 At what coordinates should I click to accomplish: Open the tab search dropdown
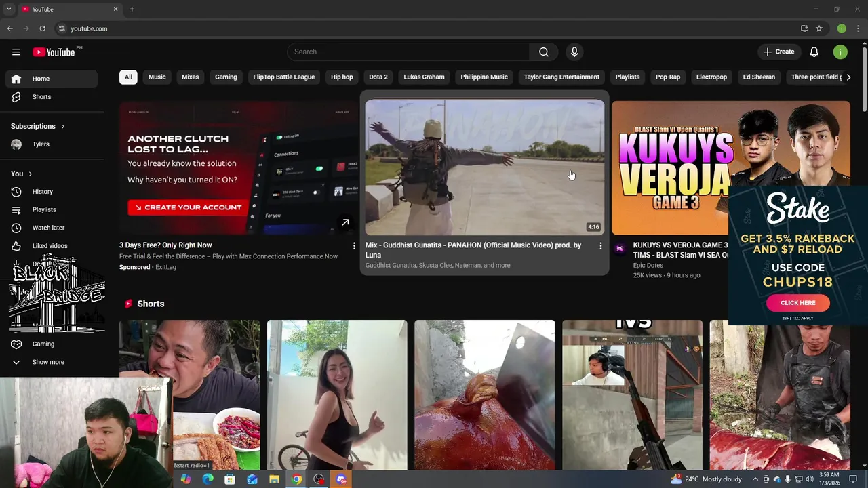pos(9,9)
